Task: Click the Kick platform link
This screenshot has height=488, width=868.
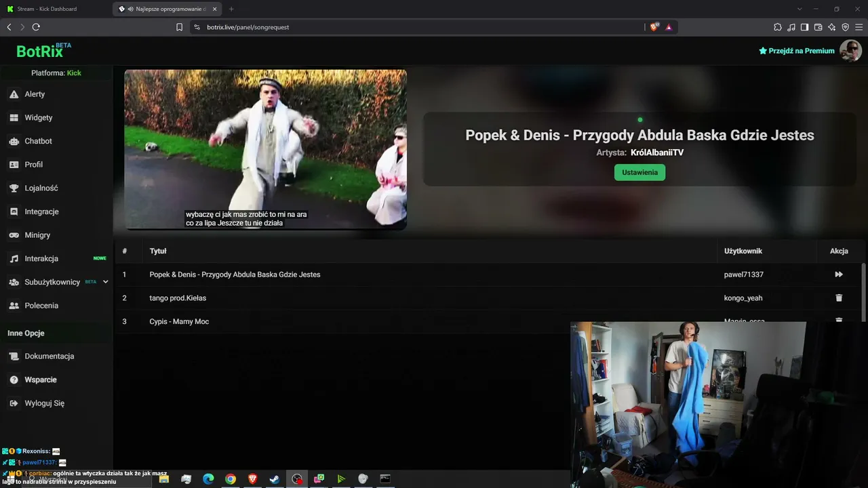Action: click(x=74, y=73)
